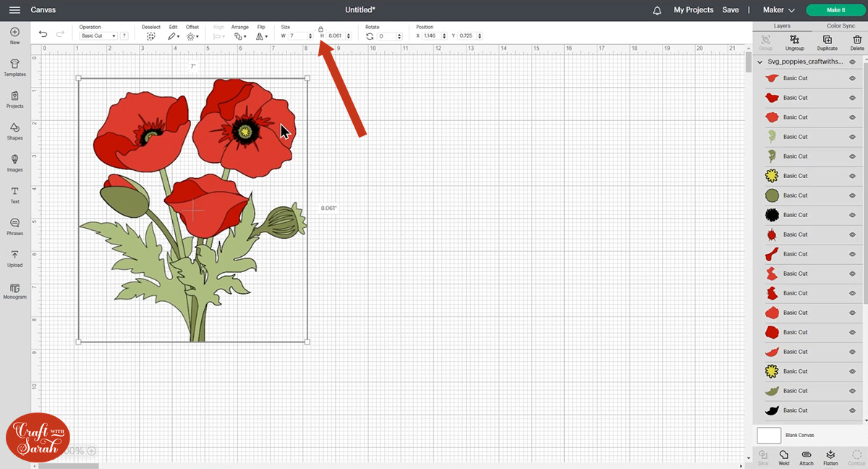Click the Upload icon

click(x=14, y=258)
